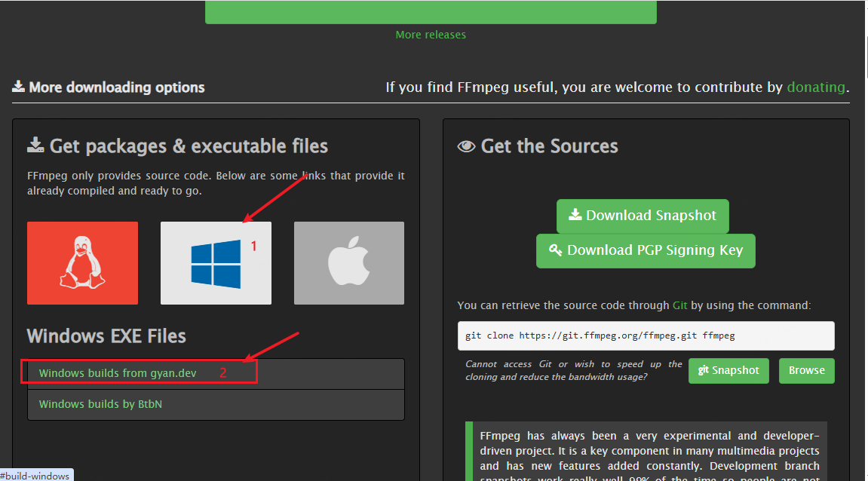Select the Linux penguin package tile
This screenshot has height=481, width=868.
pyautogui.click(x=82, y=263)
